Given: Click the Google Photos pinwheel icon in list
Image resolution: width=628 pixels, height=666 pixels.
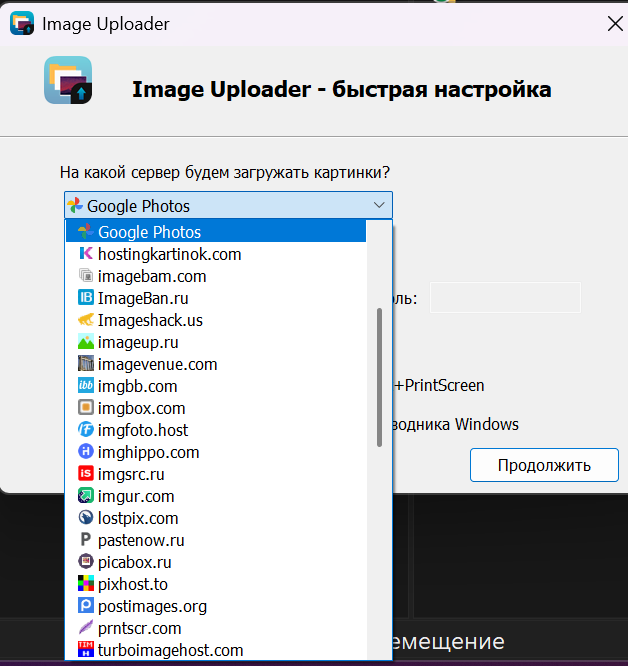Looking at the screenshot, I should click(85, 232).
